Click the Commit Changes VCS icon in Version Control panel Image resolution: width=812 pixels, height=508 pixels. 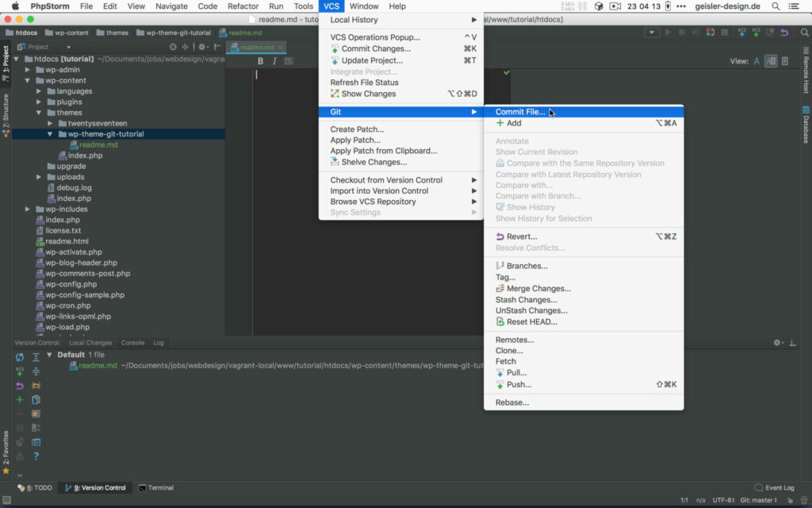(x=20, y=371)
